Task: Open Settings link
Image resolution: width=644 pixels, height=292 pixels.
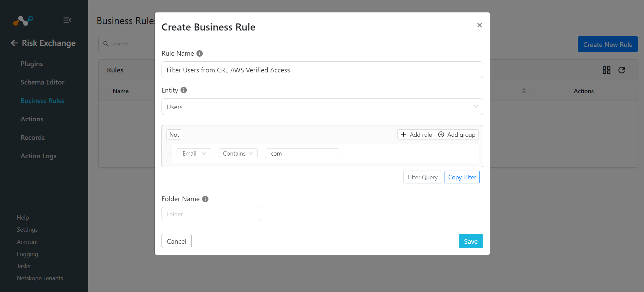Action: tap(27, 230)
